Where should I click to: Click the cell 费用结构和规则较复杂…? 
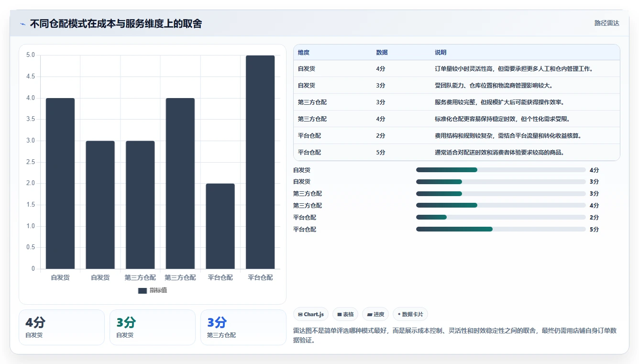coord(508,136)
